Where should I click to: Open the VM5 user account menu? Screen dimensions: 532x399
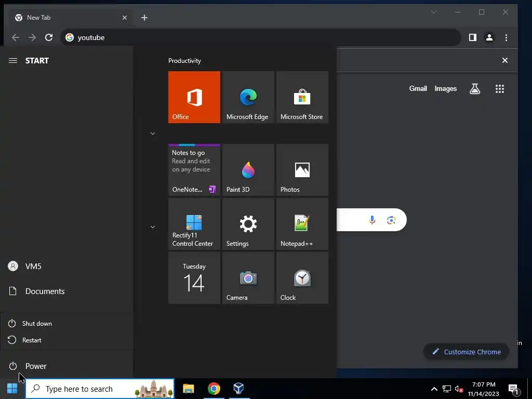(67, 266)
